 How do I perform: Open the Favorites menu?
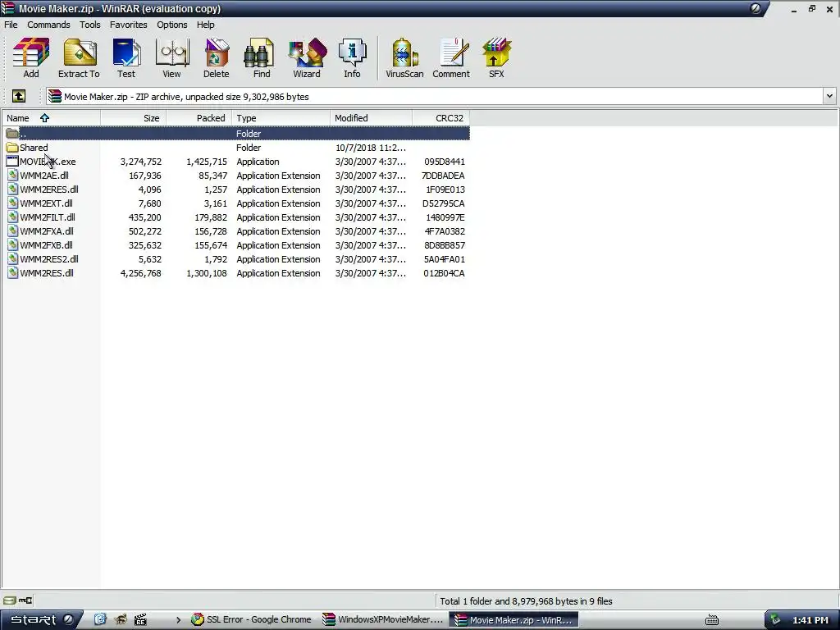[x=128, y=25]
